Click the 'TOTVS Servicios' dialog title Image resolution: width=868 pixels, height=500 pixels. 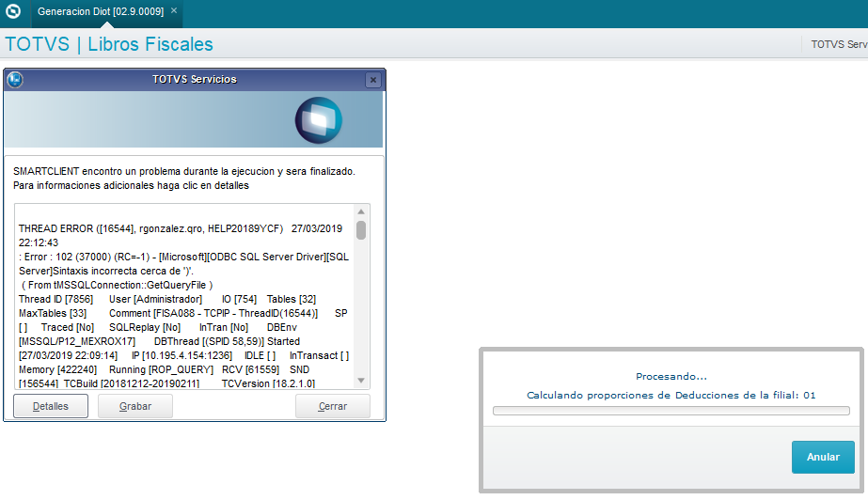[195, 79]
